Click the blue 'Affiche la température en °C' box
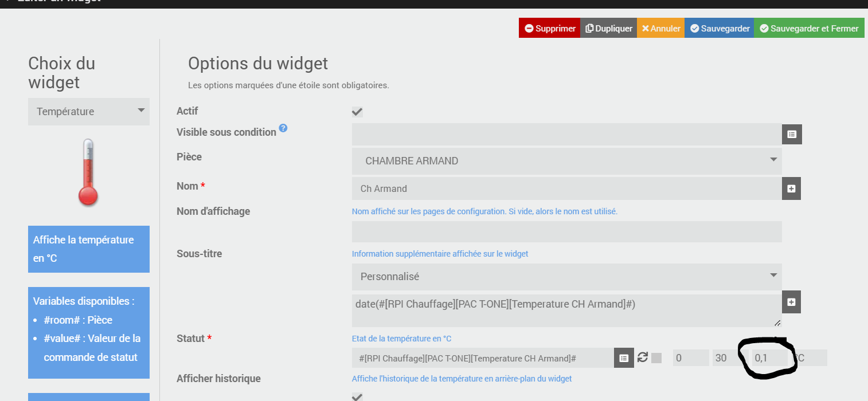This screenshot has height=401, width=868. [x=89, y=249]
